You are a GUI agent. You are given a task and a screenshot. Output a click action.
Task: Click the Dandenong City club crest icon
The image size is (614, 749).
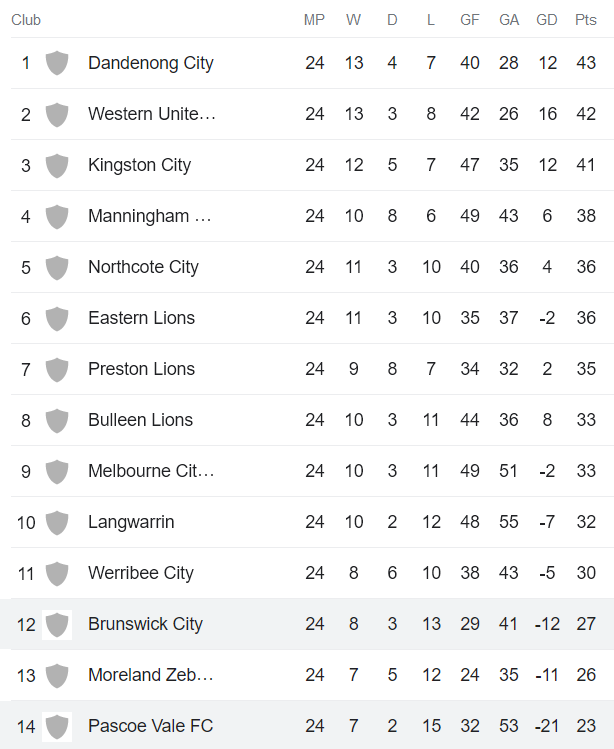tap(57, 63)
